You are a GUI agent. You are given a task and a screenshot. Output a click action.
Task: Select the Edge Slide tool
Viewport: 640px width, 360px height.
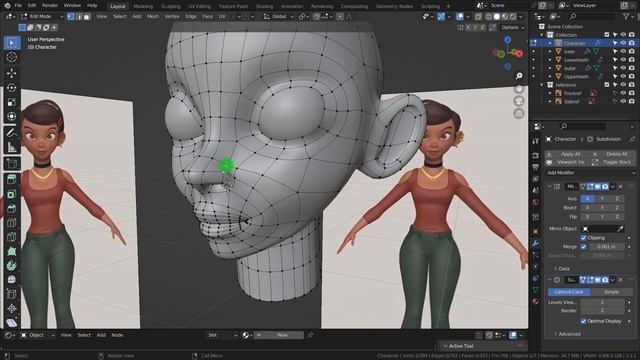coord(12,294)
